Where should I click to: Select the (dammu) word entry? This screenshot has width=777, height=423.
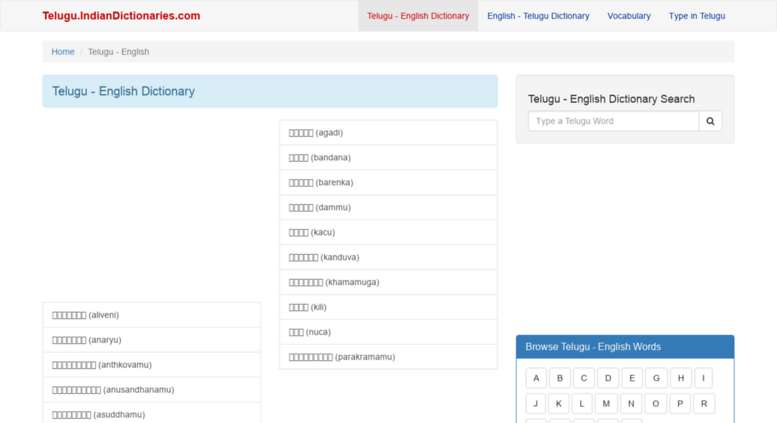pos(320,208)
